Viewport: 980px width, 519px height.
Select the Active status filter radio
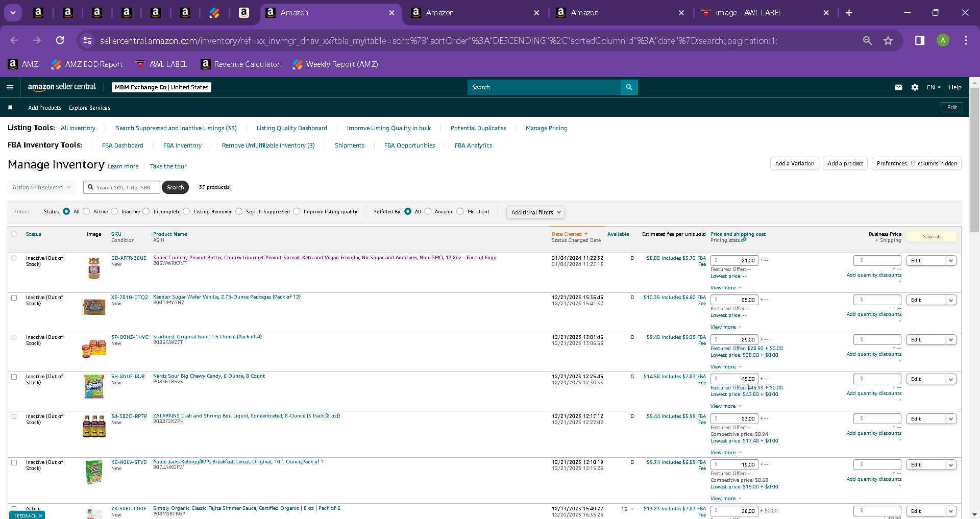86,211
